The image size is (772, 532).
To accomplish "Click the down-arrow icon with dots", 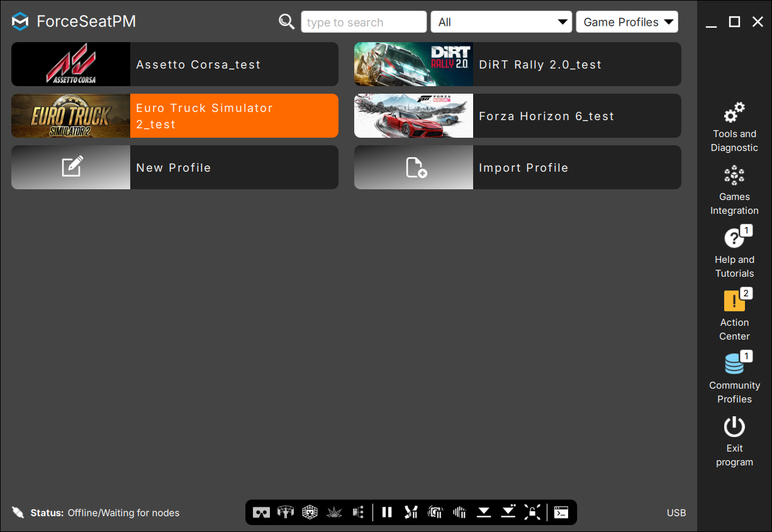I will tap(508, 512).
